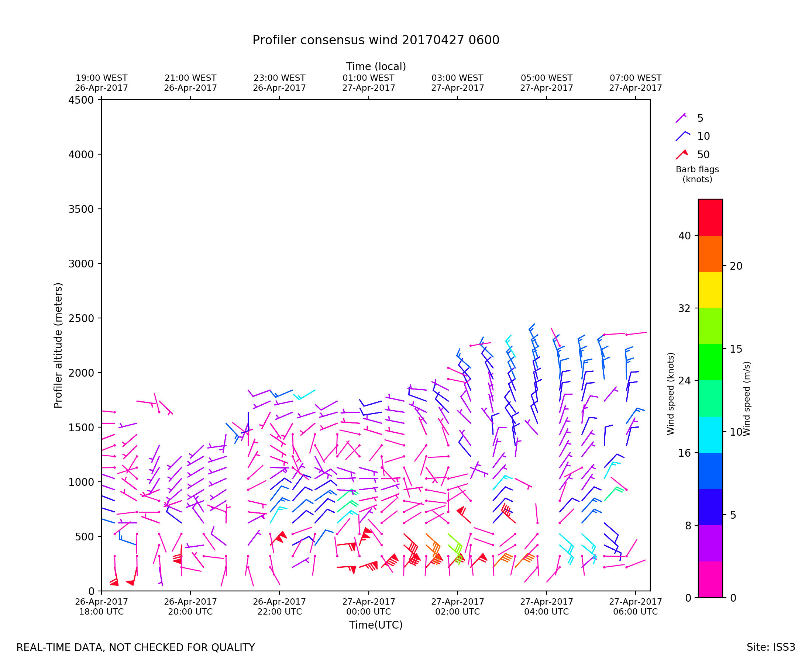This screenshot has width=812, height=664.
Task: Click the 4500 altitude tick label
Action: 81,100
